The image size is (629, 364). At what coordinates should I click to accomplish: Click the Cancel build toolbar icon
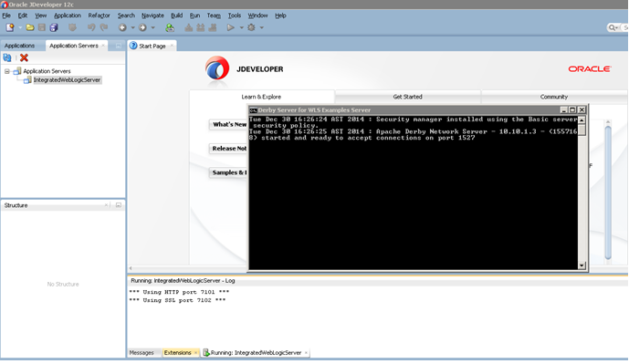[213, 27]
